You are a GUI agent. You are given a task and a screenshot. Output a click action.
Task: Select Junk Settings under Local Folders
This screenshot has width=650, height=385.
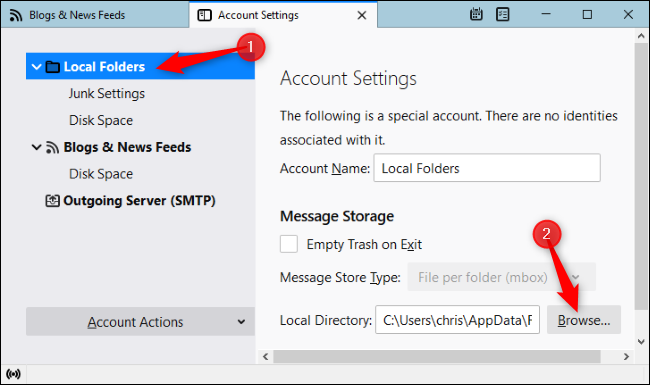click(x=107, y=94)
